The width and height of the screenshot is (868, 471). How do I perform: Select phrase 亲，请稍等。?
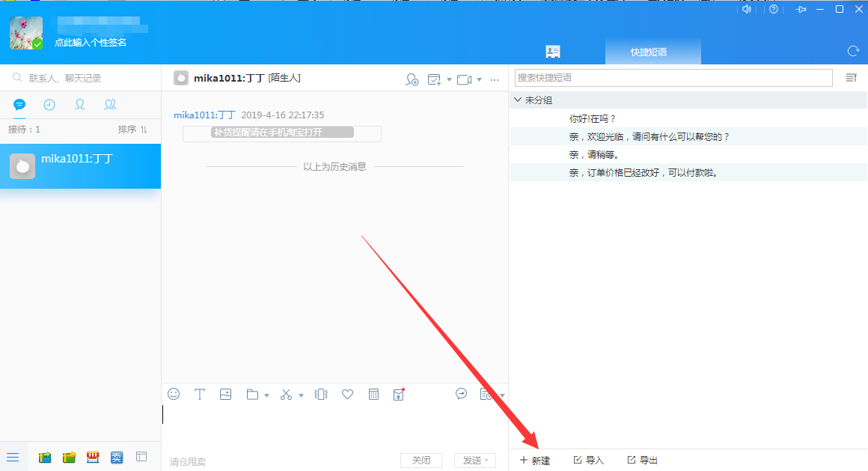pos(688,154)
